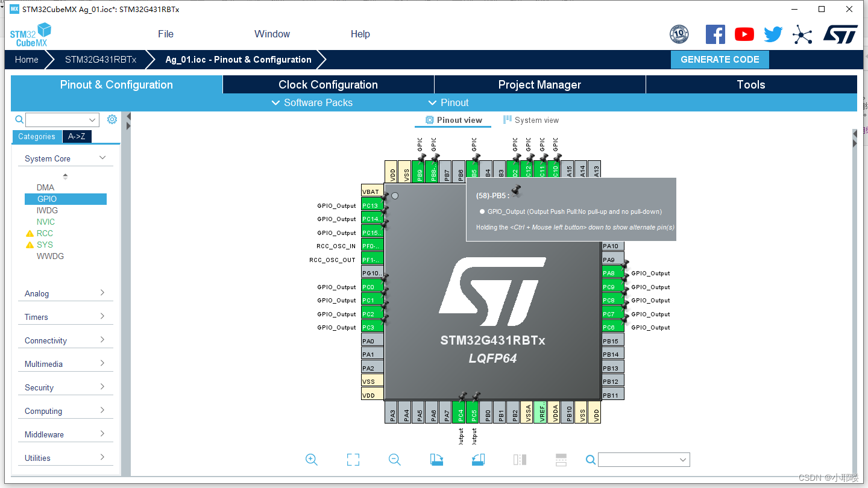868x488 pixels.
Task: Open the Window menu
Action: [272, 34]
